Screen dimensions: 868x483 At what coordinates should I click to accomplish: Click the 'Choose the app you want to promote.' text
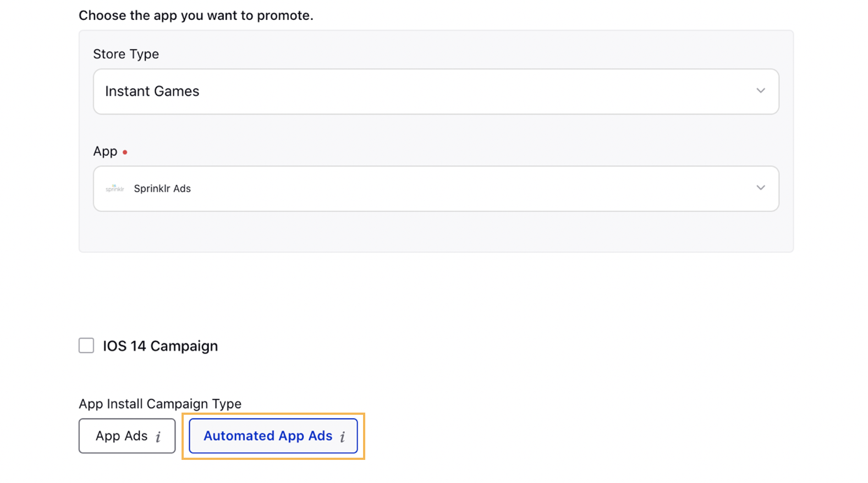click(196, 15)
